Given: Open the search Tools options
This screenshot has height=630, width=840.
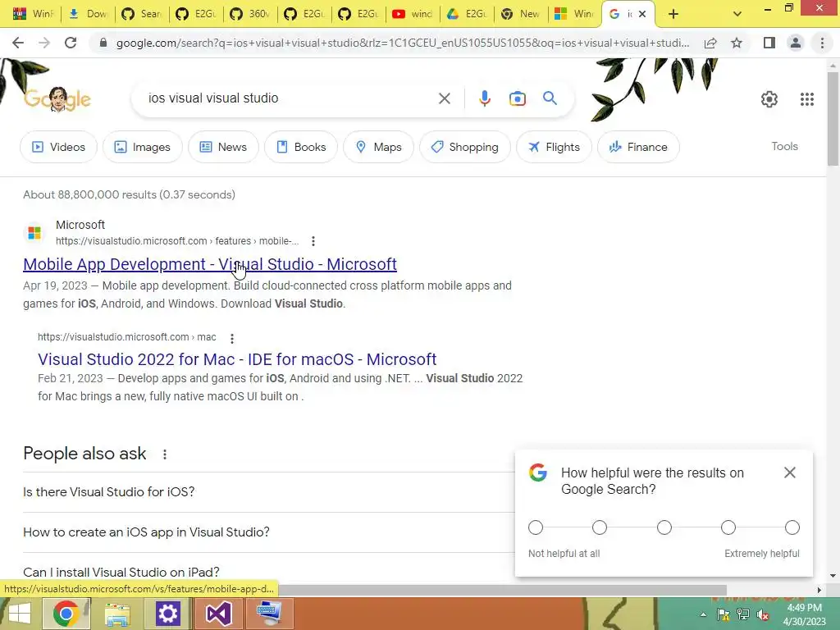Looking at the screenshot, I should [x=784, y=146].
